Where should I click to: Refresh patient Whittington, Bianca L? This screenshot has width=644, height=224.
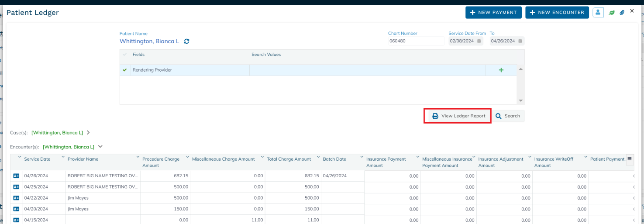(186, 41)
